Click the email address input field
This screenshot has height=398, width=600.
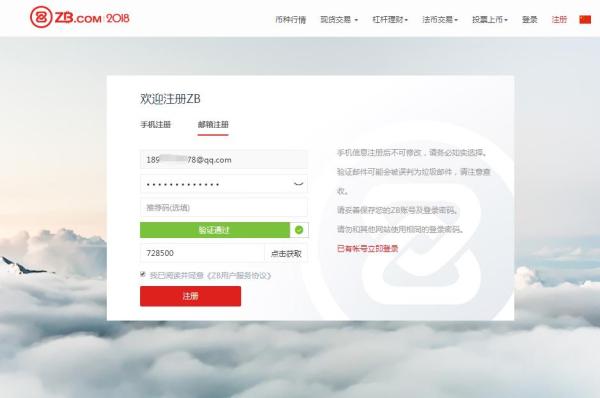(x=223, y=160)
